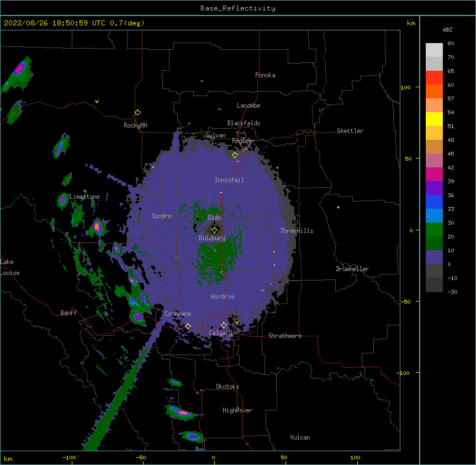Select the storm cell southeast of Limestone label
Viewport: 476px width, 465px height.
[x=97, y=227]
